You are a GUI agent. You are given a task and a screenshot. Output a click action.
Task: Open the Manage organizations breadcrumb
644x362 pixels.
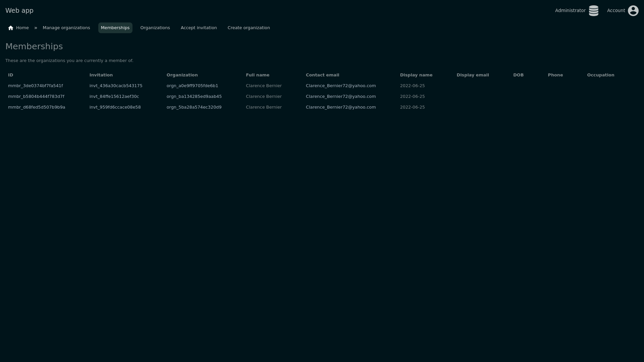point(66,28)
